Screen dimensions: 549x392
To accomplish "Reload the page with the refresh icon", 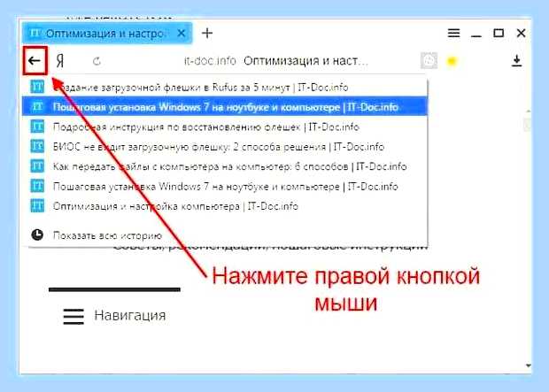I will coord(97,62).
